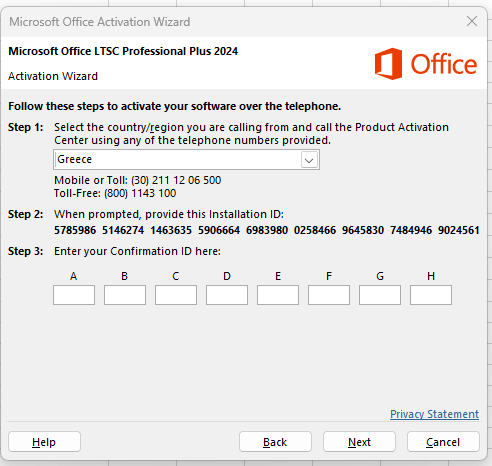The height and width of the screenshot is (466, 492).
Task: Focus Confirmation ID field F
Action: 329,295
